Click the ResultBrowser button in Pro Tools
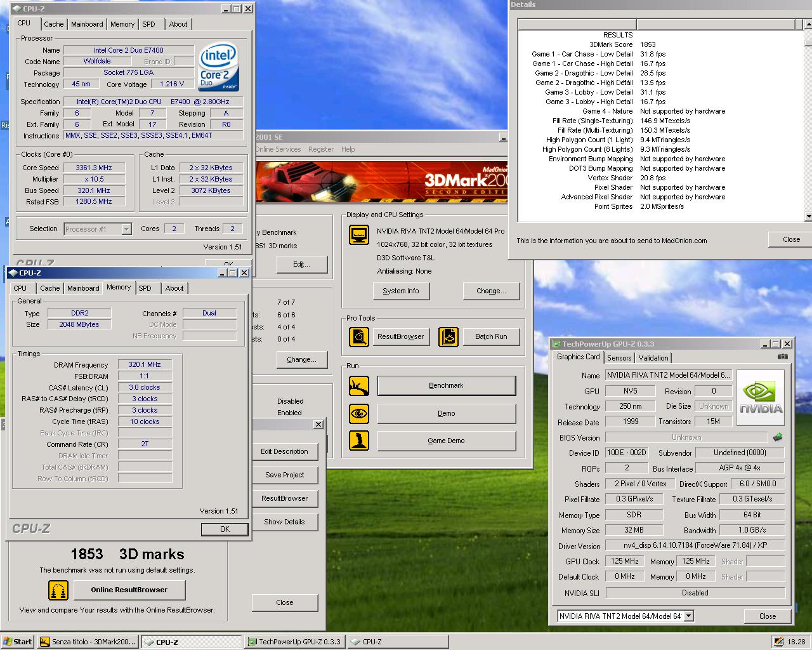Viewport: 812px width, 650px height. pos(401,336)
